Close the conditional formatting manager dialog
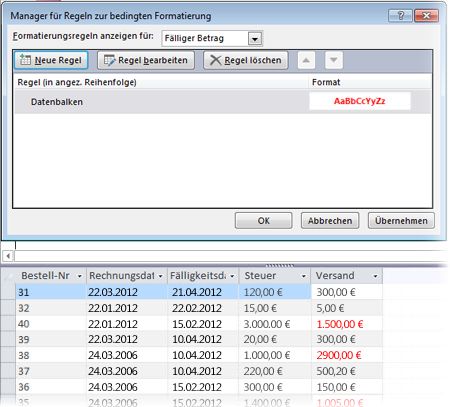 [426, 16]
